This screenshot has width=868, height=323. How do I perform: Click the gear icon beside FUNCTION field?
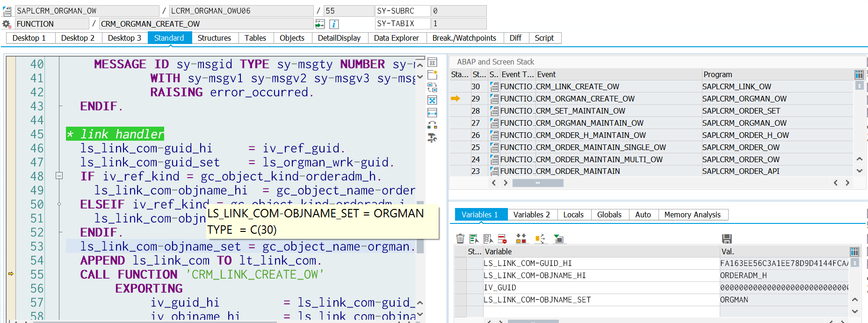(x=7, y=24)
